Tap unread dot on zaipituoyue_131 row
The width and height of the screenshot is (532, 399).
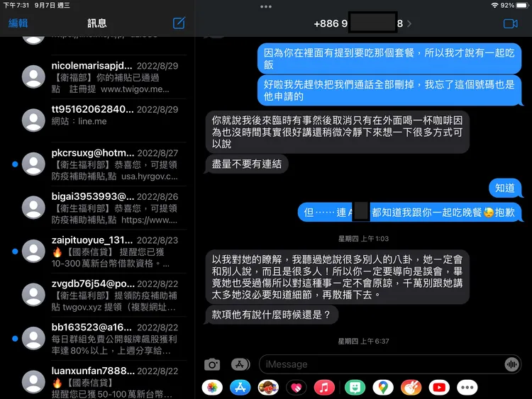tap(15, 251)
